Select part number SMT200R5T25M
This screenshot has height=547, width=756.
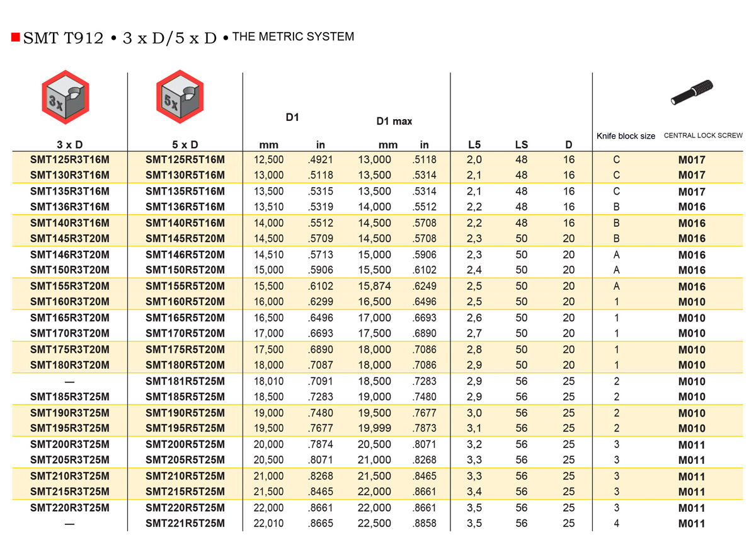point(185,444)
